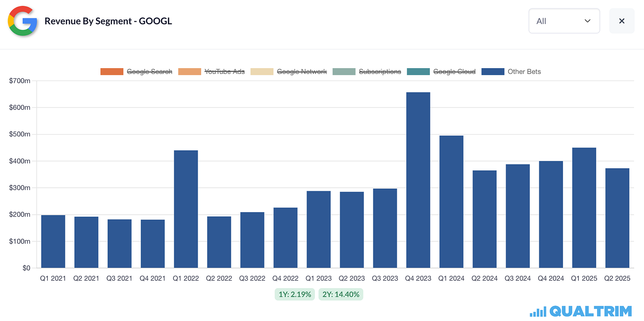Select the Q4 2021 bar
This screenshot has width=644, height=321.
click(153, 244)
